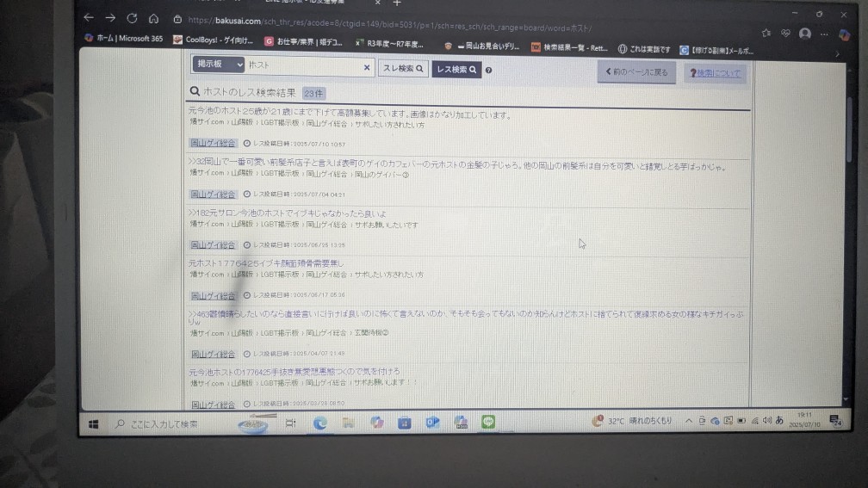Click the page vertical scrollbar thumb
Image resolution: width=868 pixels, height=488 pixels.
(x=849, y=130)
